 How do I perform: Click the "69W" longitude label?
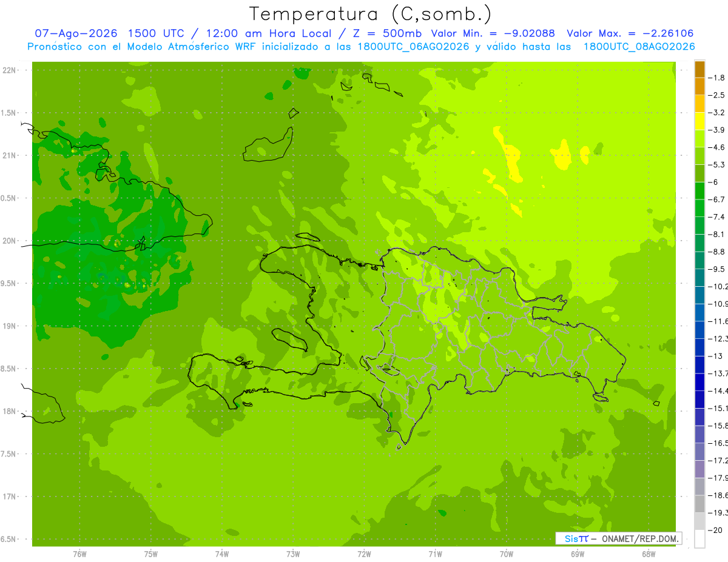[x=578, y=554]
